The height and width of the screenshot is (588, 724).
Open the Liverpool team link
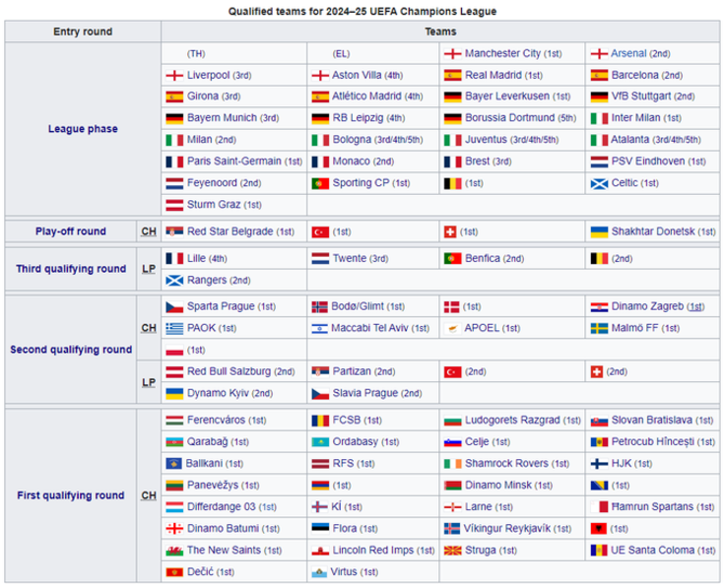pyautogui.click(x=208, y=75)
